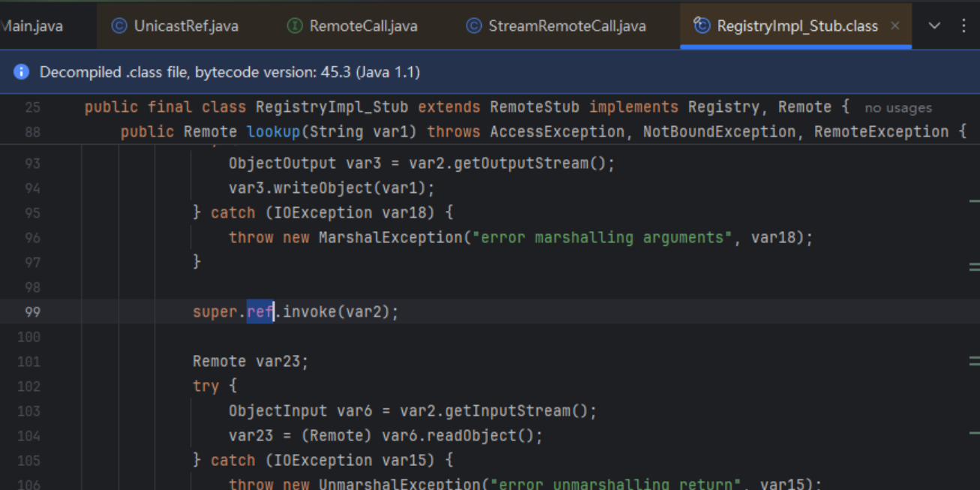
Task: Toggle breakpoint at line number 104
Action: [x=32, y=436]
